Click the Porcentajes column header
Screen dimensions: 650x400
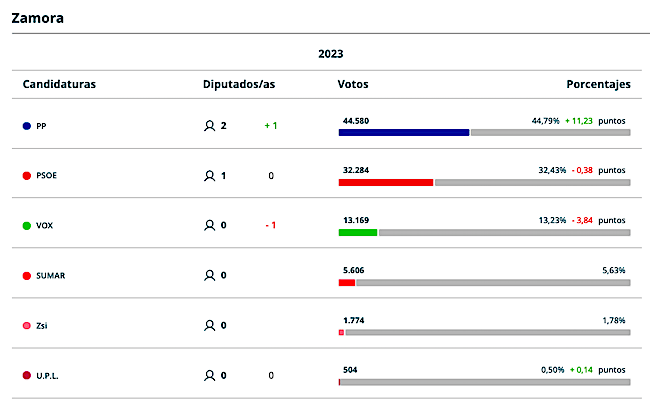[x=598, y=84]
